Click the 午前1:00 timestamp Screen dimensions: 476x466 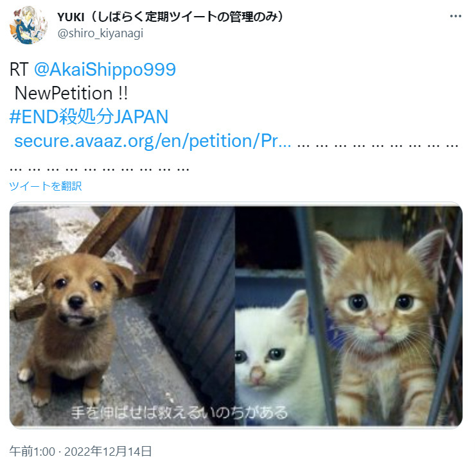(32, 451)
